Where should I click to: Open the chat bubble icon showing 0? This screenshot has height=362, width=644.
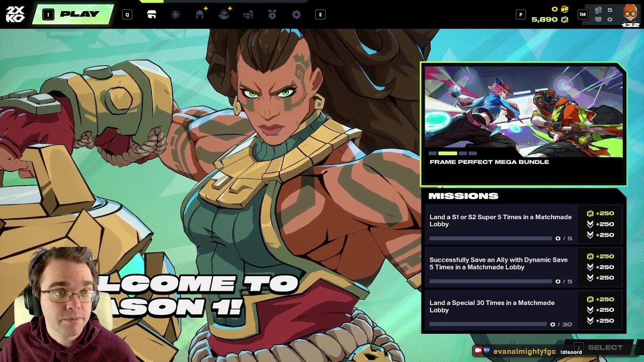[598, 20]
